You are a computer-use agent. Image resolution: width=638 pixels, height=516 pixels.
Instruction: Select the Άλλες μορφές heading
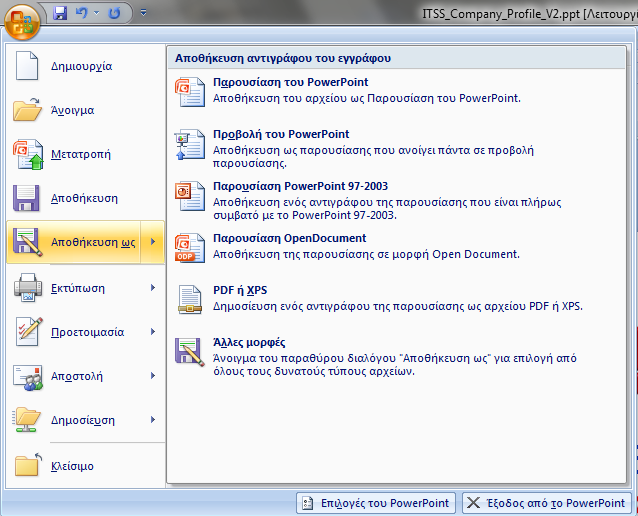pyautogui.click(x=249, y=342)
